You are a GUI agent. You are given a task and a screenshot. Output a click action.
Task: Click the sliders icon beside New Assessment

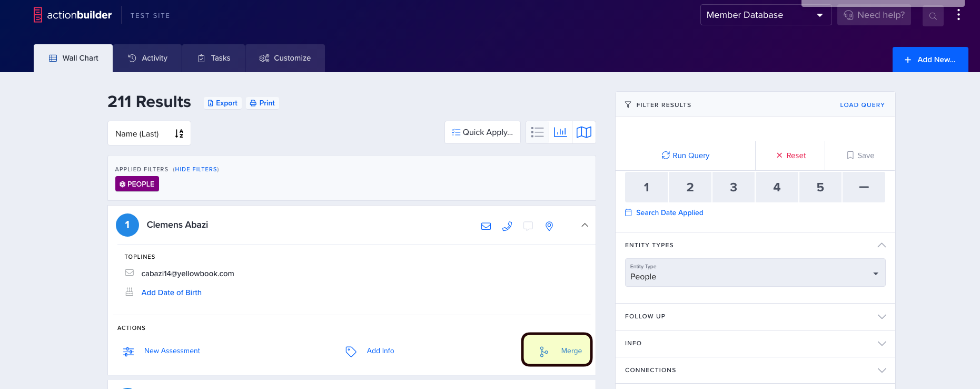point(128,352)
